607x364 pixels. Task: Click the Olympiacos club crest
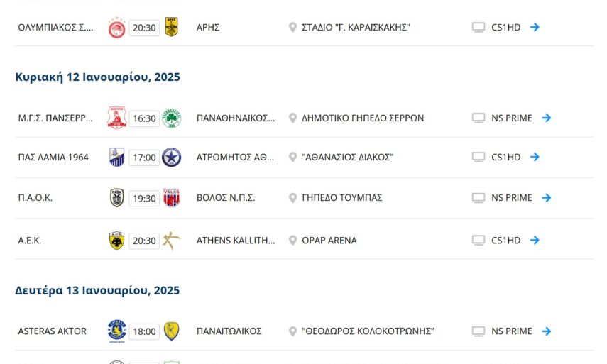click(x=116, y=28)
